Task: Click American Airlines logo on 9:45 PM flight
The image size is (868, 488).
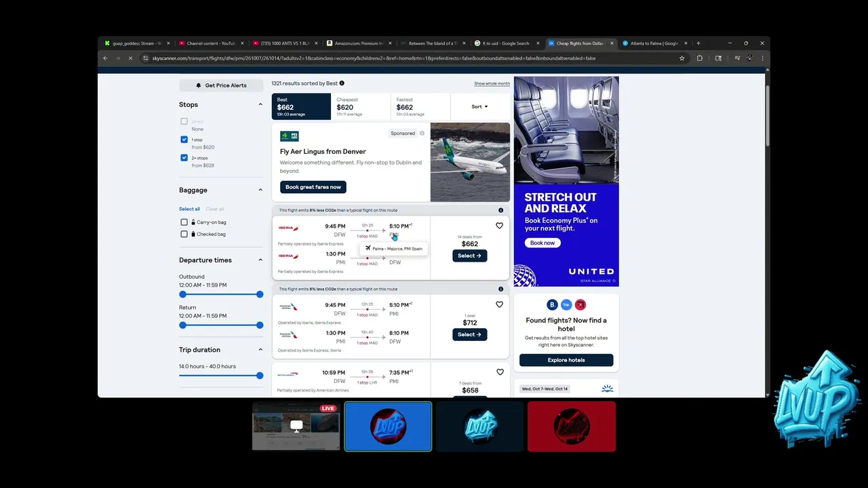Action: pyautogui.click(x=289, y=307)
